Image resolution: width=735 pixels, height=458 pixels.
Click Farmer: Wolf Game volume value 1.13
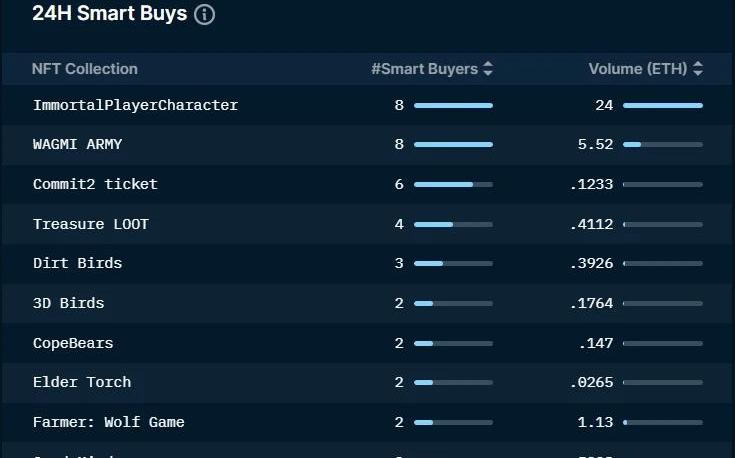coord(598,422)
